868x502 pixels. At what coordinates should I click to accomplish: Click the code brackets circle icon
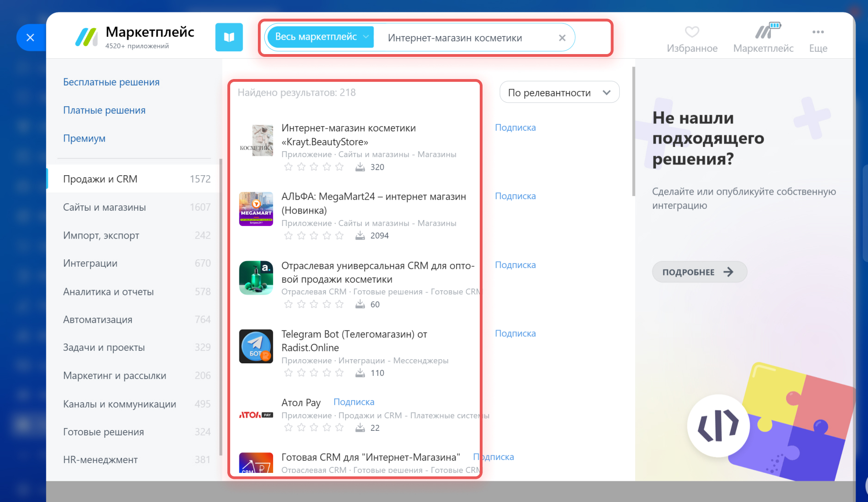[x=719, y=426]
